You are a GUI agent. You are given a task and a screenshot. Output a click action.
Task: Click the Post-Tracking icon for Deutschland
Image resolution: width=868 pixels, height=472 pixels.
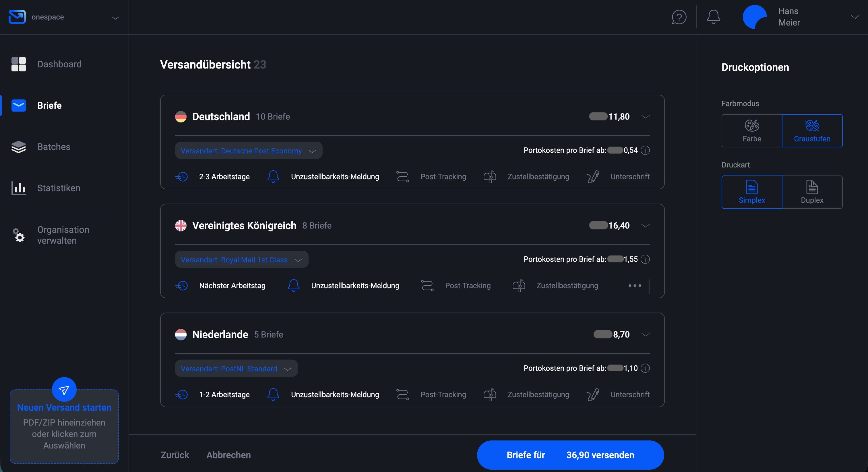[402, 176]
